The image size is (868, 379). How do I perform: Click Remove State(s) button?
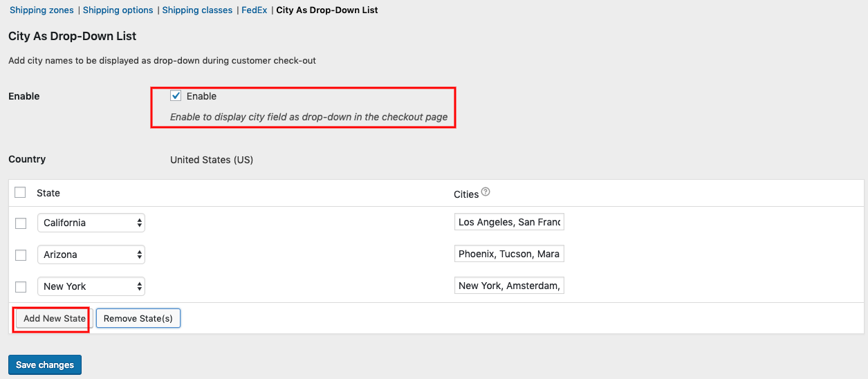point(138,319)
